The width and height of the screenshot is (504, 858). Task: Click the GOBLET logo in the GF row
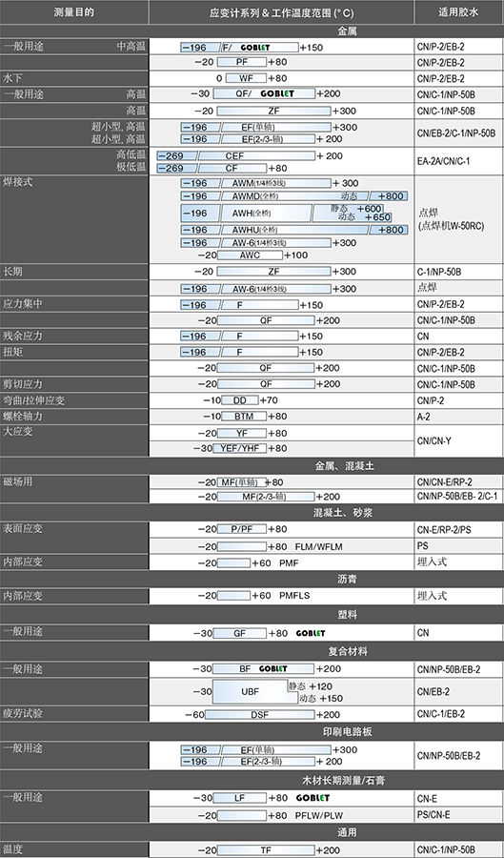(311, 633)
